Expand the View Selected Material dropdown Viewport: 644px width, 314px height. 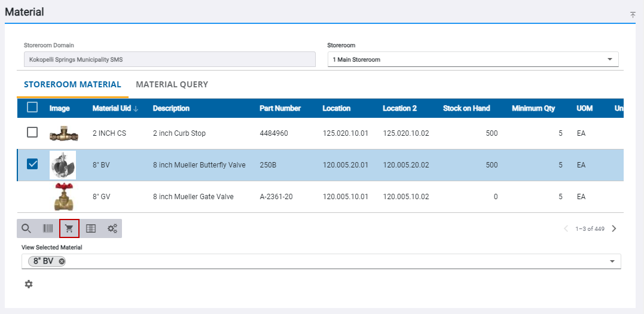612,261
